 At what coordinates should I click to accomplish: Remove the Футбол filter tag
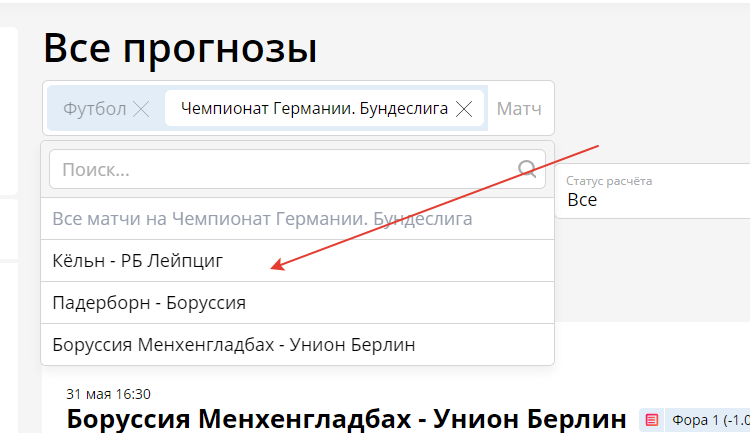(x=141, y=109)
